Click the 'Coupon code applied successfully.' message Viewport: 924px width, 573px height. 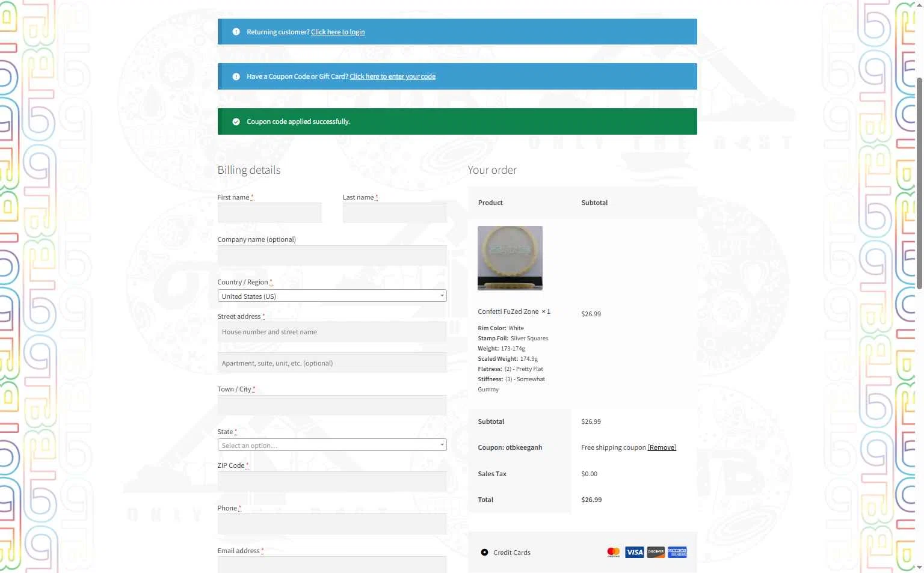pyautogui.click(x=298, y=121)
